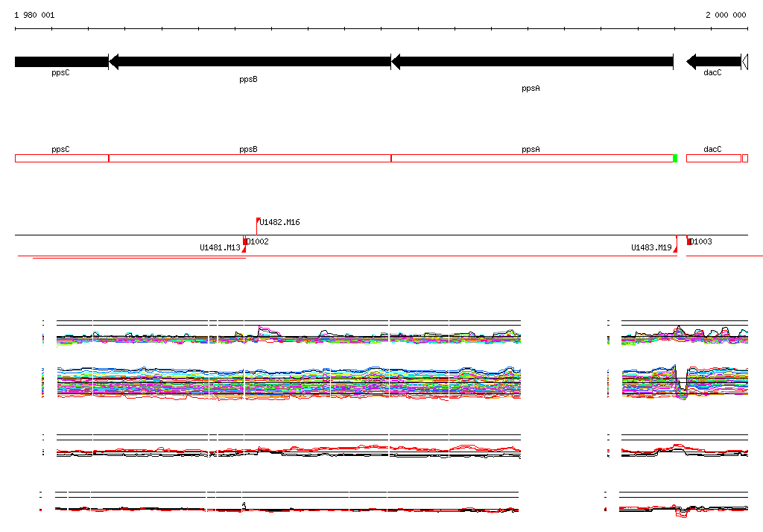Click the U1482.M16 label

click(x=280, y=223)
